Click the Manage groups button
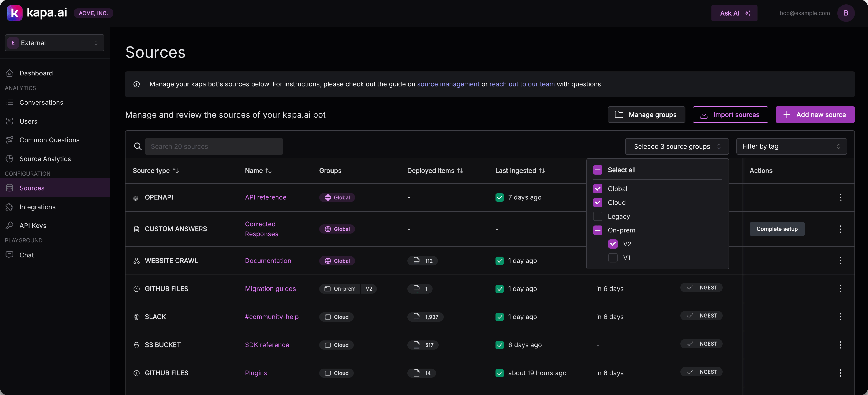Viewport: 868px width, 395px height. pyautogui.click(x=646, y=114)
